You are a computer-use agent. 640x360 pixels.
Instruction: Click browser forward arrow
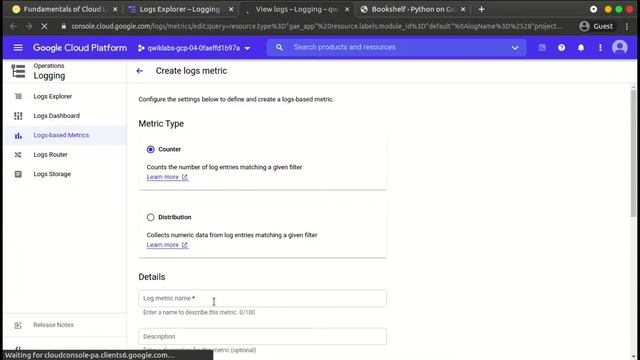pos(29,27)
